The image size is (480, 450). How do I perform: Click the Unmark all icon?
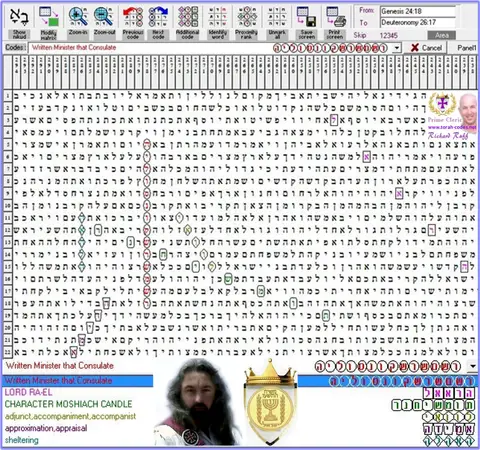click(x=277, y=17)
